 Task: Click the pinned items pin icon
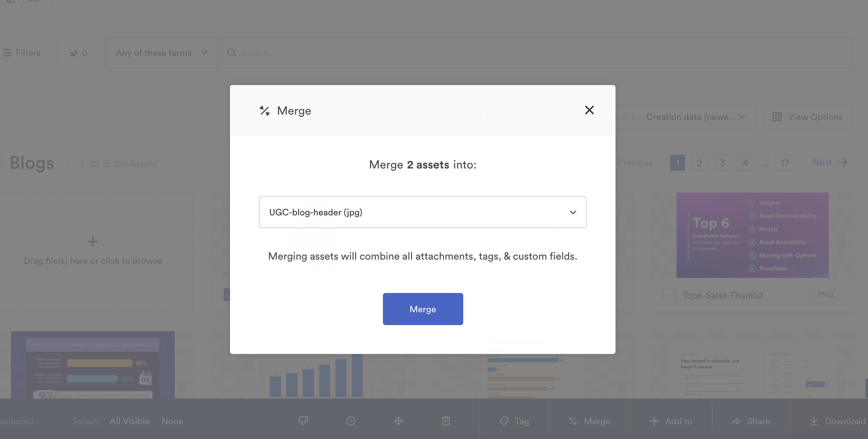[74, 53]
